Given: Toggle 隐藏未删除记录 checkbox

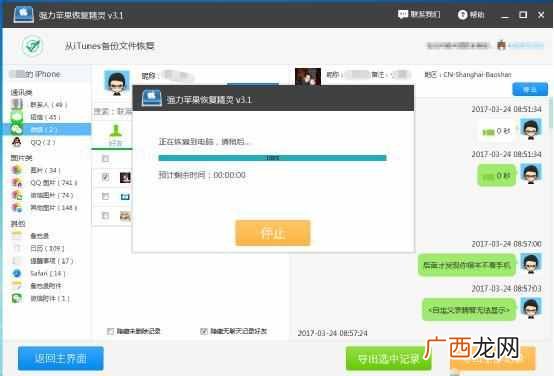Looking at the screenshot, I should tap(110, 331).
